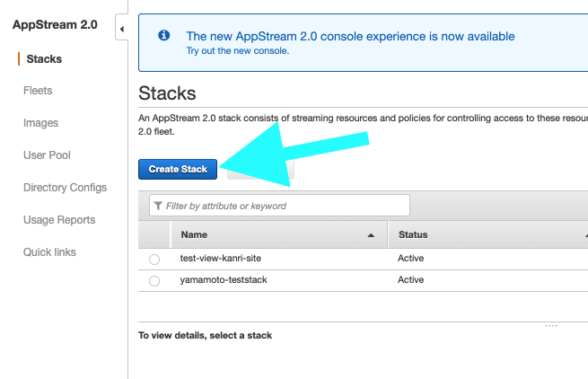Click the Active status of yamamoto-teststack

410,279
